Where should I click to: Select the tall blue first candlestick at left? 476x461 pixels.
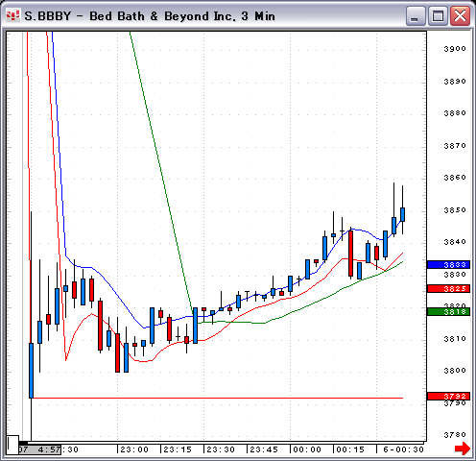tap(31, 371)
